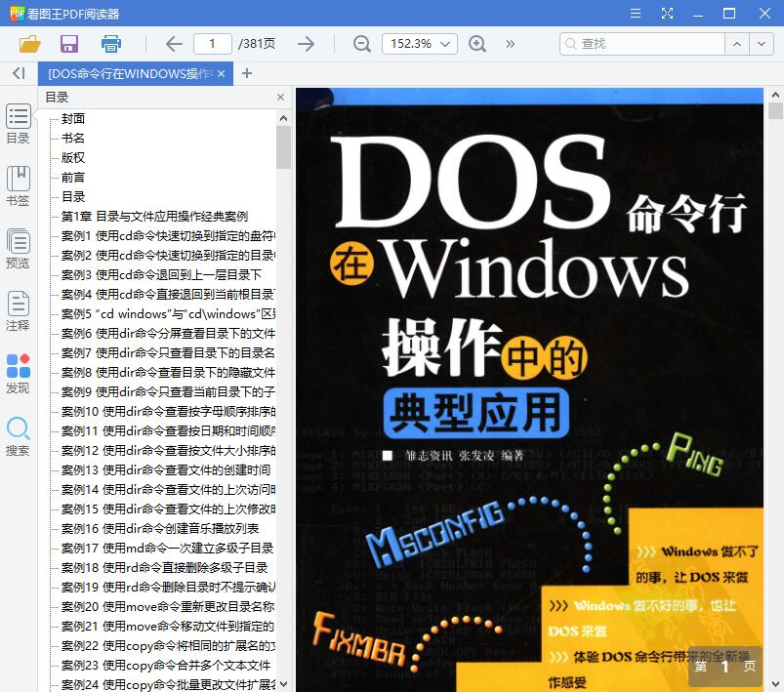Open the 书签 bookmarks panel icon
The width and height of the screenshot is (784, 692).
[18, 186]
